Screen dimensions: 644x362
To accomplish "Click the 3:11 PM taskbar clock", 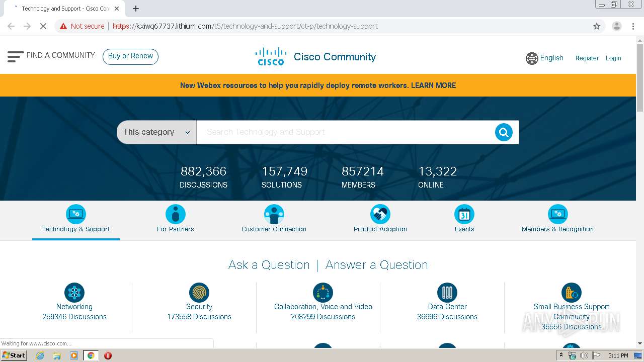I will pos(618,355).
